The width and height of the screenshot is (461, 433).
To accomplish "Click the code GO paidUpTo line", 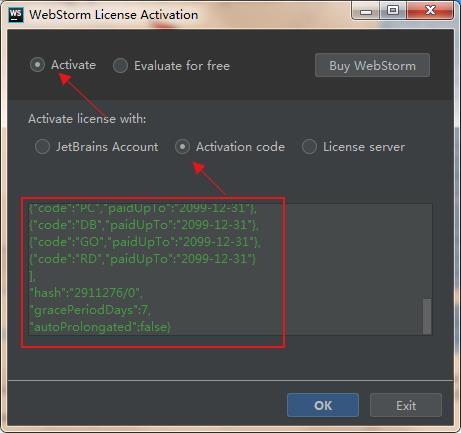I will [145, 242].
